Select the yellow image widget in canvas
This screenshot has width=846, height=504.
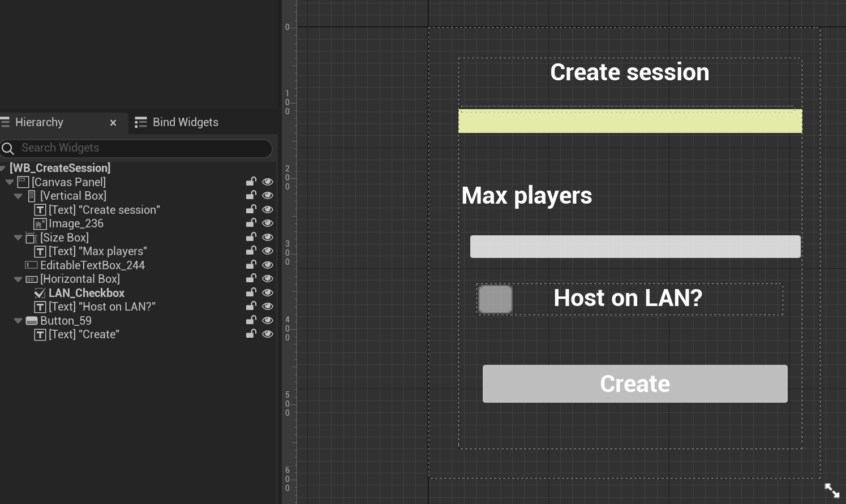(x=630, y=122)
